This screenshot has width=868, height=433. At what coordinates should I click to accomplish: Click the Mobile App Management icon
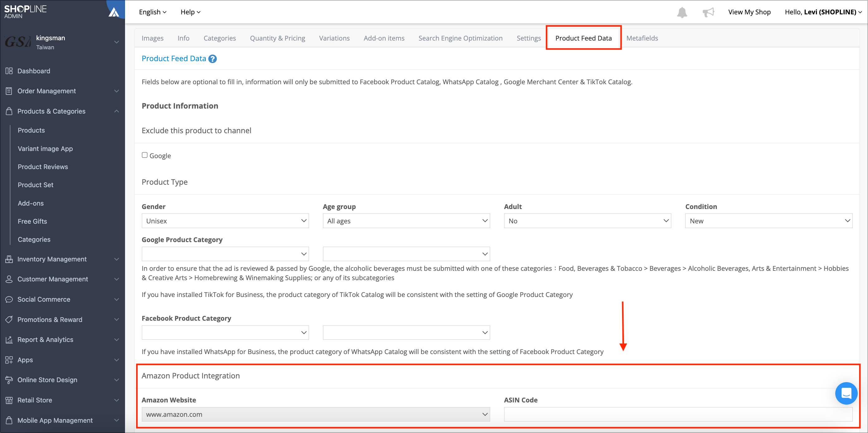point(9,420)
